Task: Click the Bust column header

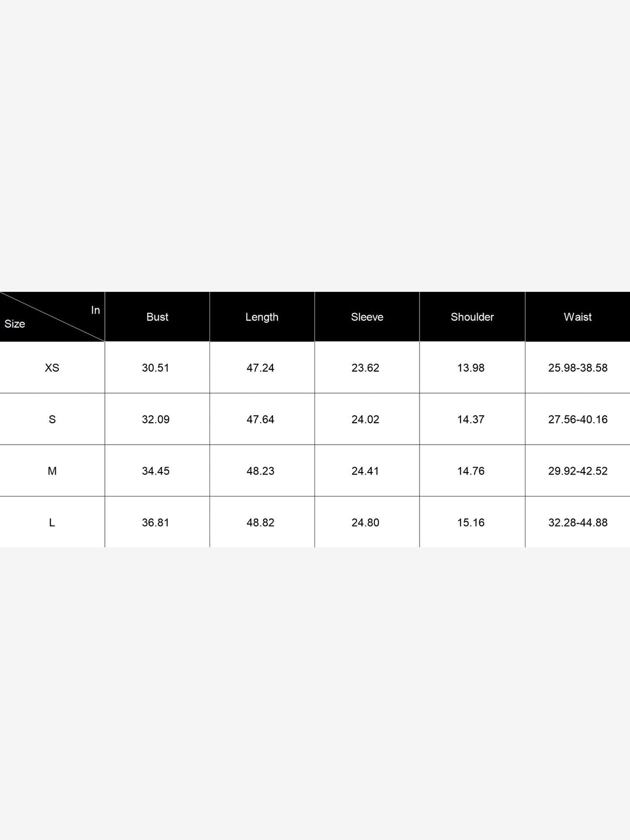Action: click(157, 317)
